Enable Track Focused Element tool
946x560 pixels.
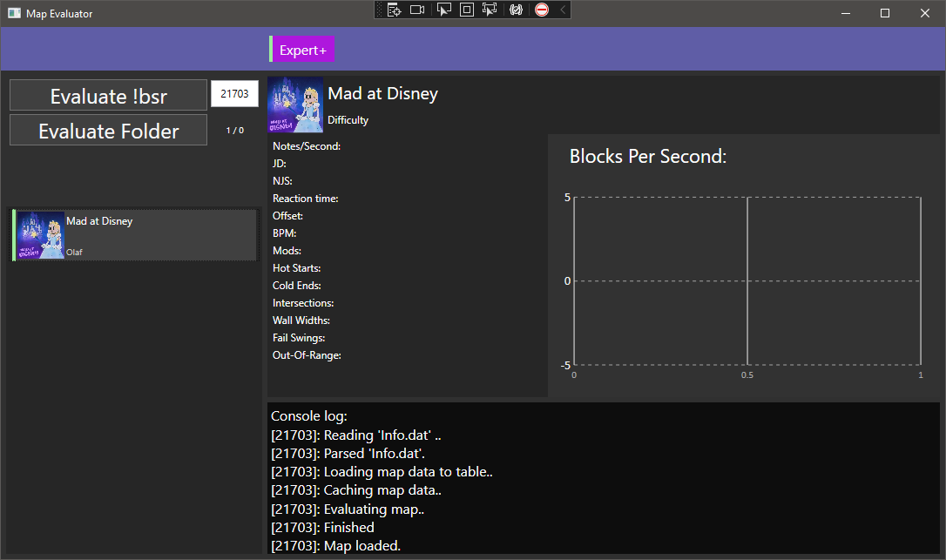click(x=490, y=10)
